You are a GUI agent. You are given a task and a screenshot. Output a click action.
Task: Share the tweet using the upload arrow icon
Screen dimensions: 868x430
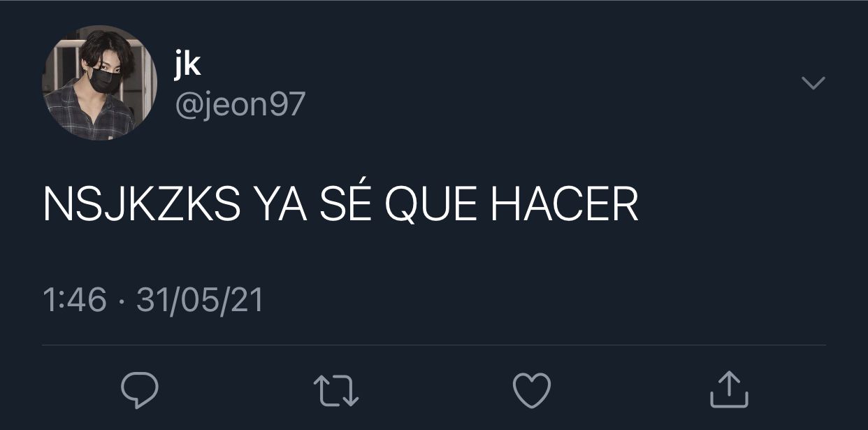coord(729,389)
